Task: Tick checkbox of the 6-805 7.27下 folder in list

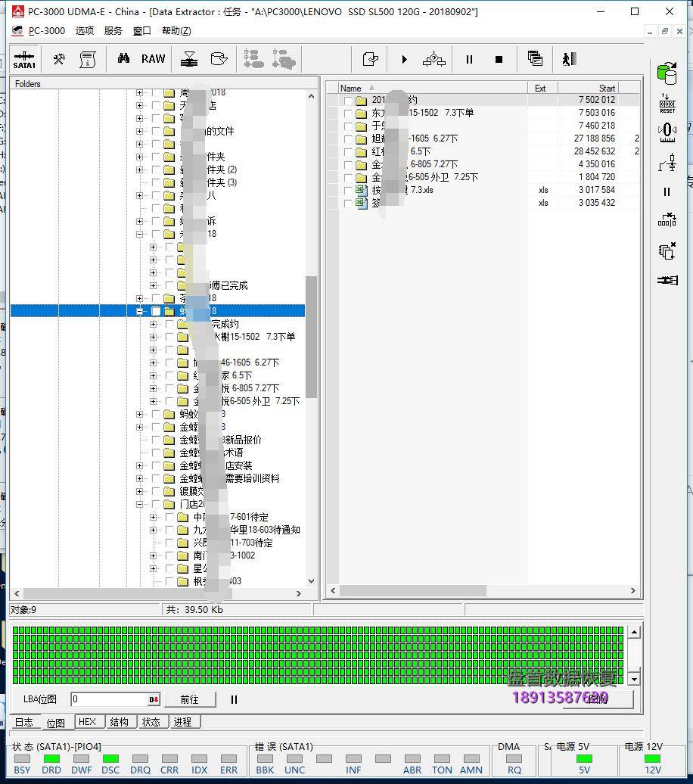Action: (x=348, y=164)
